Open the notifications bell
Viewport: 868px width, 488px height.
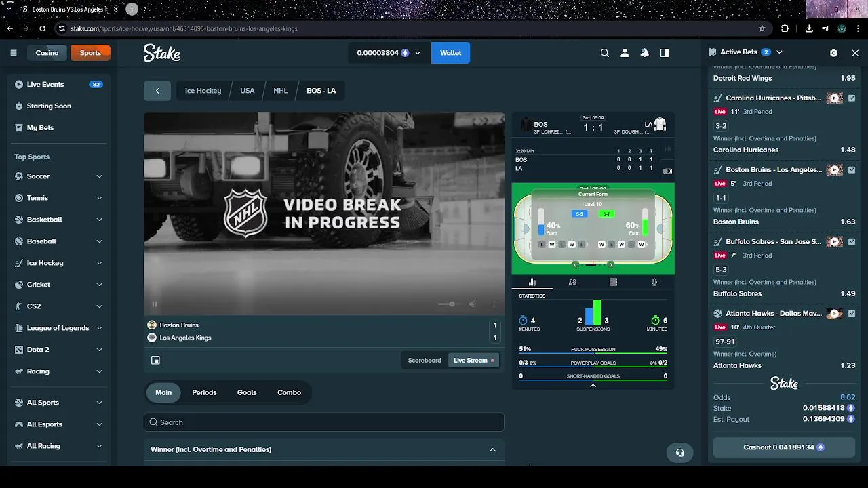(x=645, y=53)
